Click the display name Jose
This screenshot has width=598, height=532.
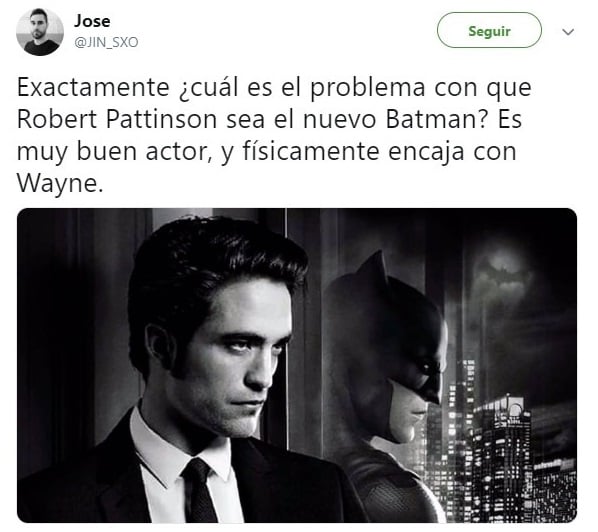[92, 21]
